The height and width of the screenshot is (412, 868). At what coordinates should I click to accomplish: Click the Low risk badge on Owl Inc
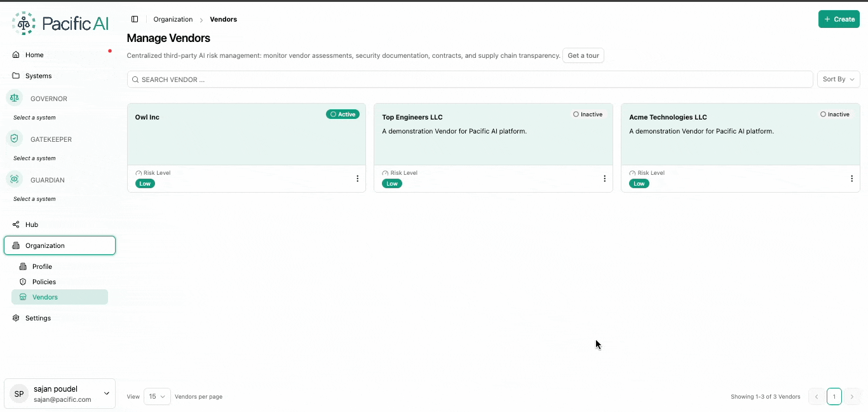(x=145, y=184)
